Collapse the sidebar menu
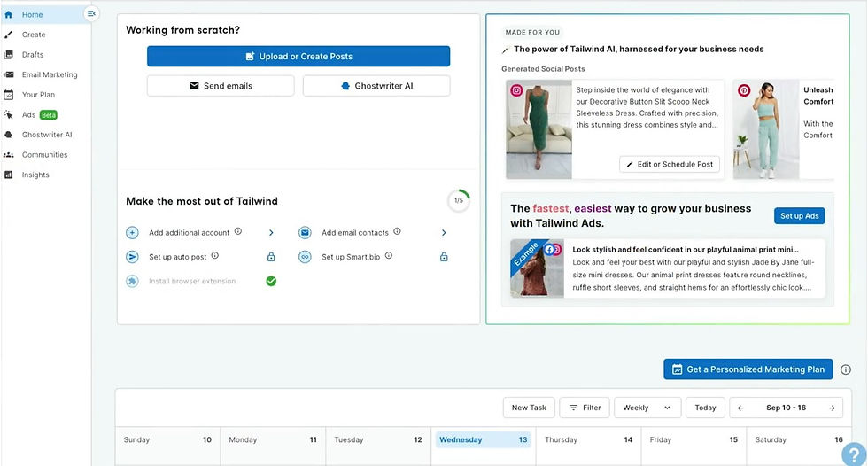This screenshot has width=868, height=466. coord(91,14)
